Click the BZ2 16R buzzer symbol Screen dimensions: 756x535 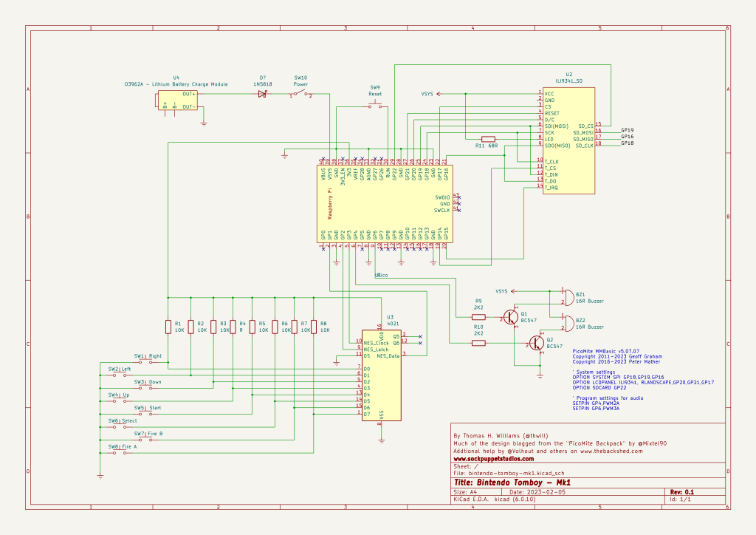[567, 322]
